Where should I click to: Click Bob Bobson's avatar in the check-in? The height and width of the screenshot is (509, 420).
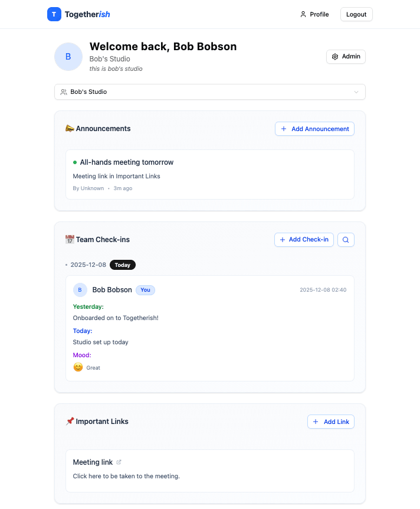80,289
